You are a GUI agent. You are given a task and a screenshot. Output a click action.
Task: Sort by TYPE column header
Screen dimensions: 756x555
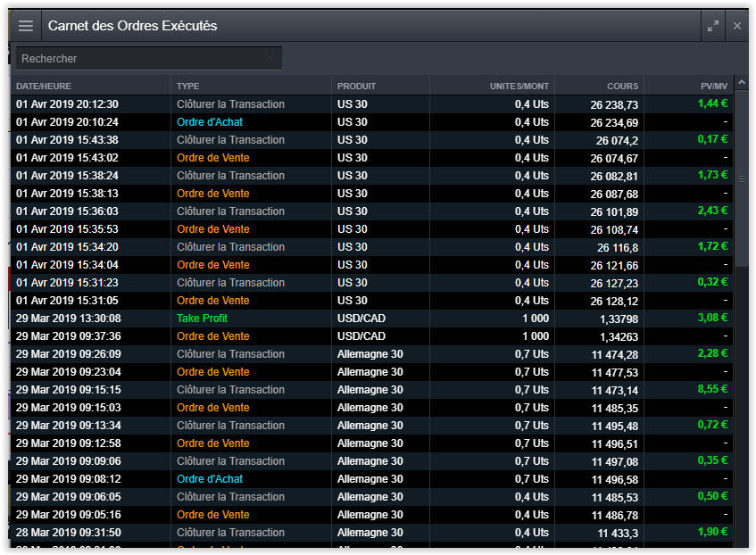pos(187,87)
